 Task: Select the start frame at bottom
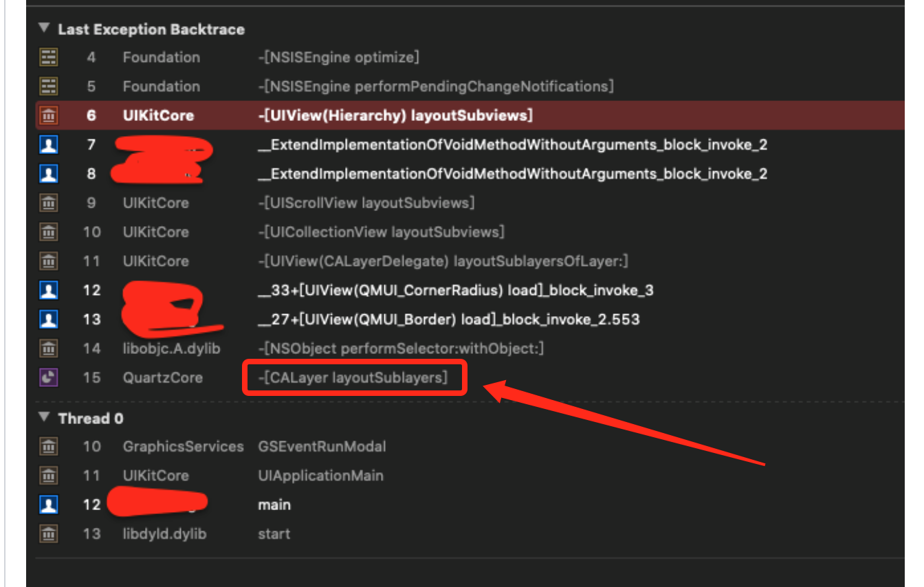274,533
